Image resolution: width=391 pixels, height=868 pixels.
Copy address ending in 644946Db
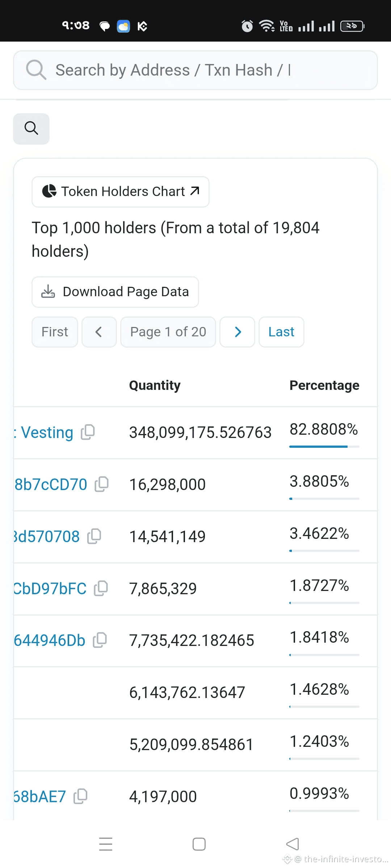pyautogui.click(x=100, y=640)
